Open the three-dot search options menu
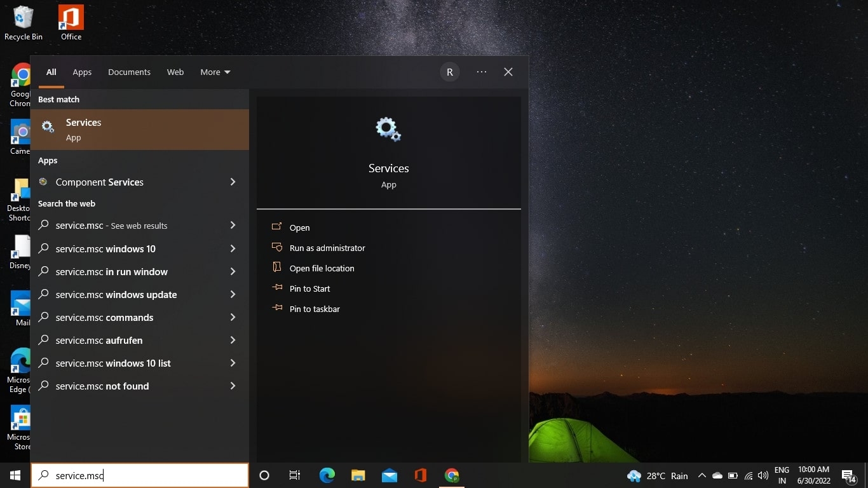868x488 pixels. point(482,72)
